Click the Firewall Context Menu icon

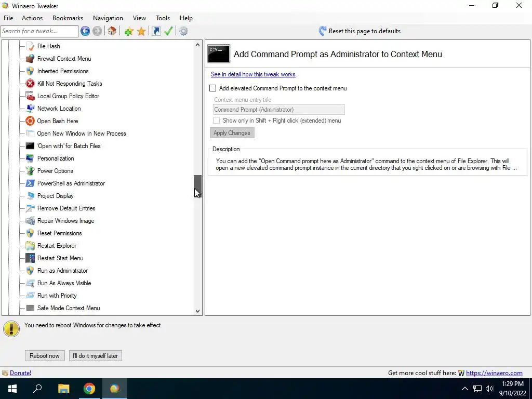(x=30, y=59)
